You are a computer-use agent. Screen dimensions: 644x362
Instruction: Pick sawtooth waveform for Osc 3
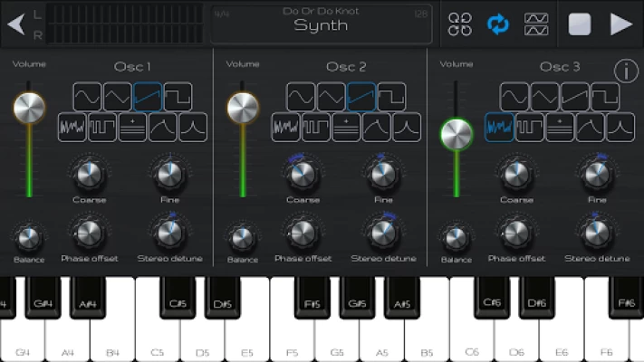575,97
